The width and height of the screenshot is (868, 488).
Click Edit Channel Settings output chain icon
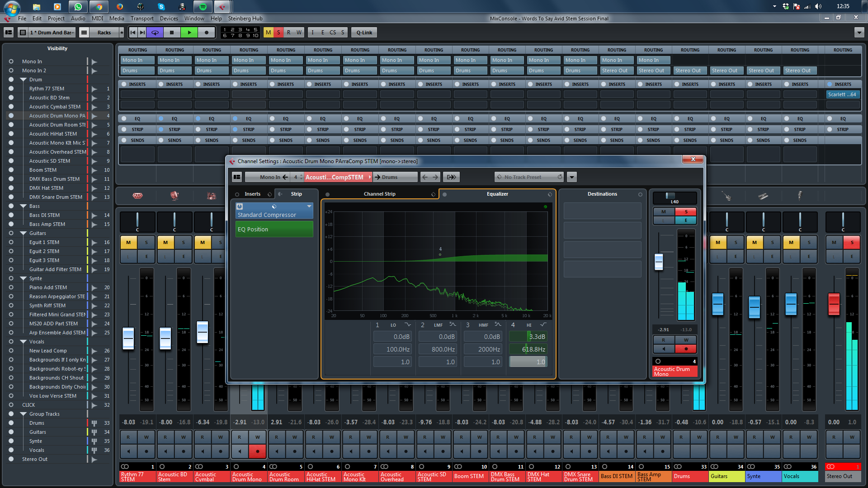pos(451,177)
